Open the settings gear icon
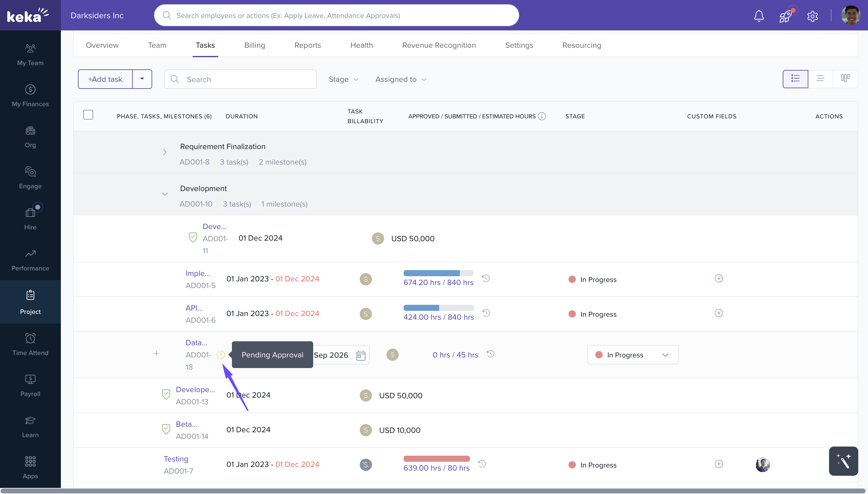Viewport: 868px width, 494px height. pyautogui.click(x=812, y=16)
